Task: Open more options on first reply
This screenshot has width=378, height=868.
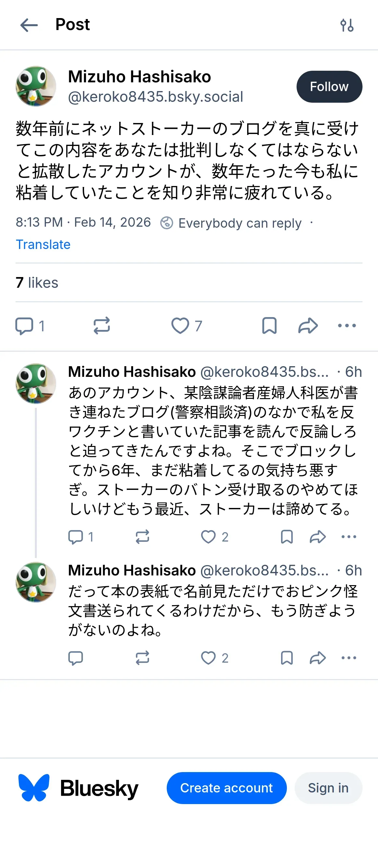Action: click(x=349, y=537)
